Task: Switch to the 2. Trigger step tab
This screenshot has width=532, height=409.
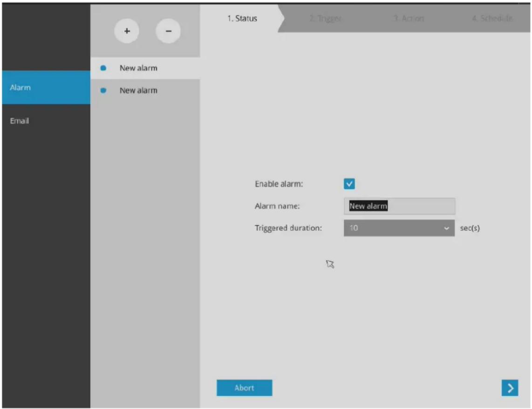Action: tap(325, 18)
